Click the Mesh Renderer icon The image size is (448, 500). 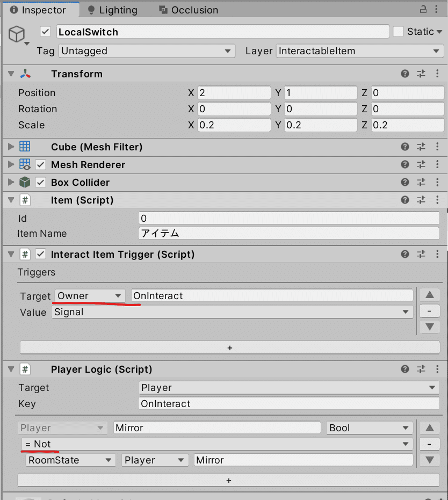coord(25,164)
